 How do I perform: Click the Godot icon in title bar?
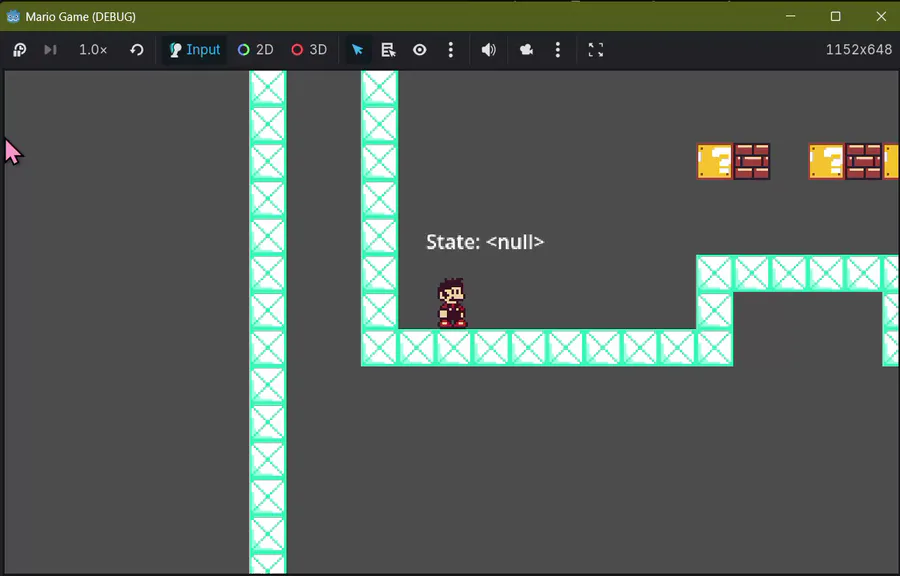click(13, 16)
